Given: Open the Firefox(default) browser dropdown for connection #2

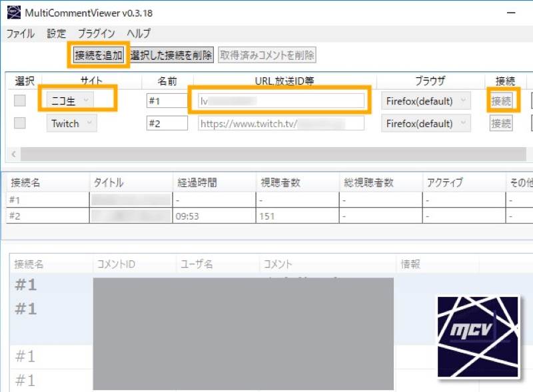Looking at the screenshot, I should pyautogui.click(x=425, y=123).
